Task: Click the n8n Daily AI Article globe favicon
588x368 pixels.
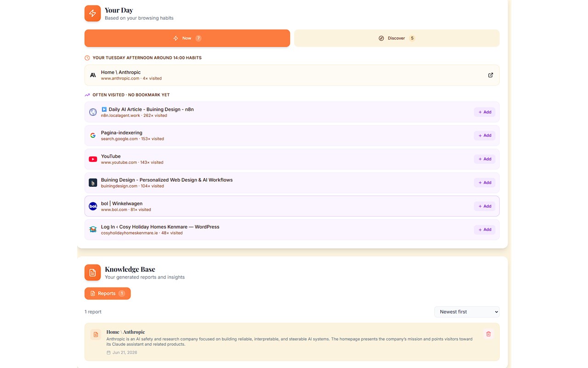Action: (93, 112)
